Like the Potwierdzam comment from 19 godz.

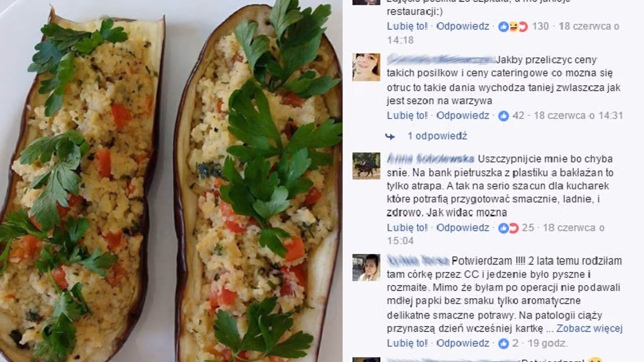click(x=407, y=343)
